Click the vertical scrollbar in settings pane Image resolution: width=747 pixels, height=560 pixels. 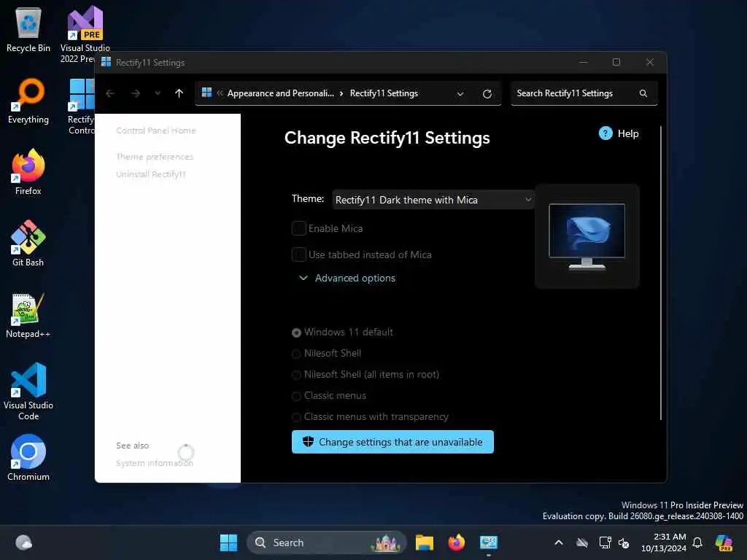661,273
